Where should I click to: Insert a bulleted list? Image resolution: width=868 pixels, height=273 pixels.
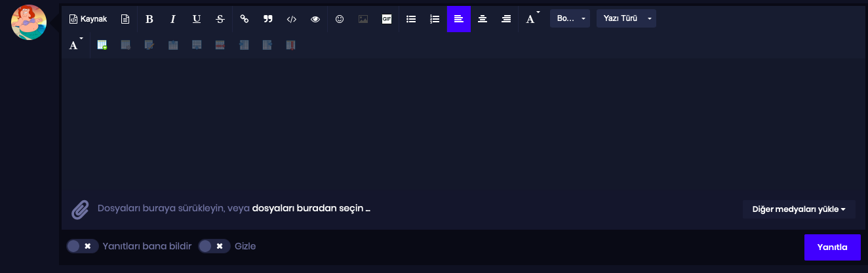coord(411,19)
